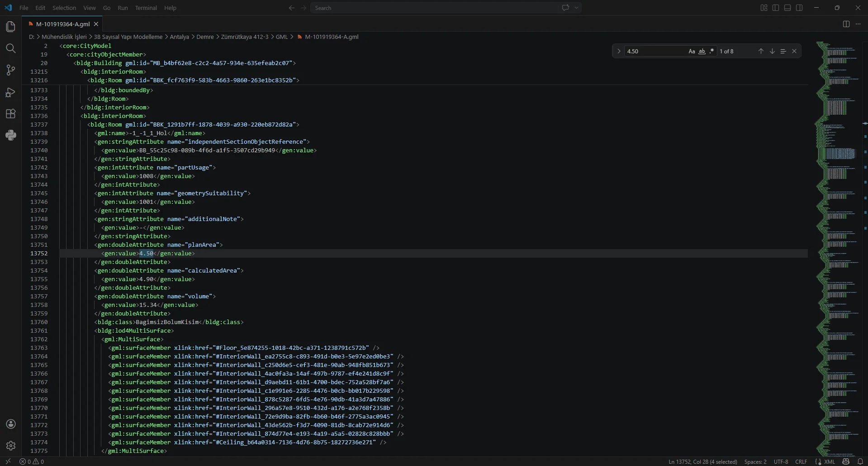Expand the Replace toggle chevron in find widget
This screenshot has height=466, width=868.
point(619,52)
